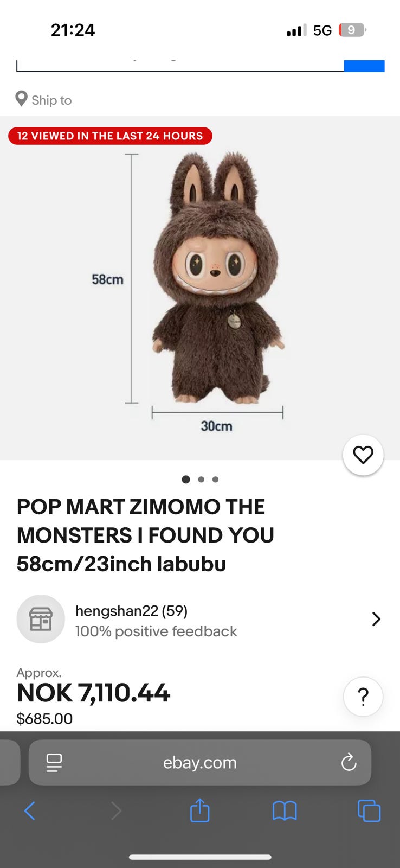Tap the heart icon to watchlist item
Image resolution: width=400 pixels, height=868 pixels.
363,455
